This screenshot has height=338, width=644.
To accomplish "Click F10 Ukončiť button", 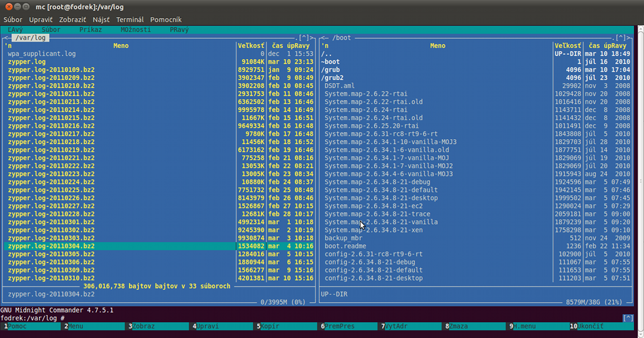I will point(602,326).
